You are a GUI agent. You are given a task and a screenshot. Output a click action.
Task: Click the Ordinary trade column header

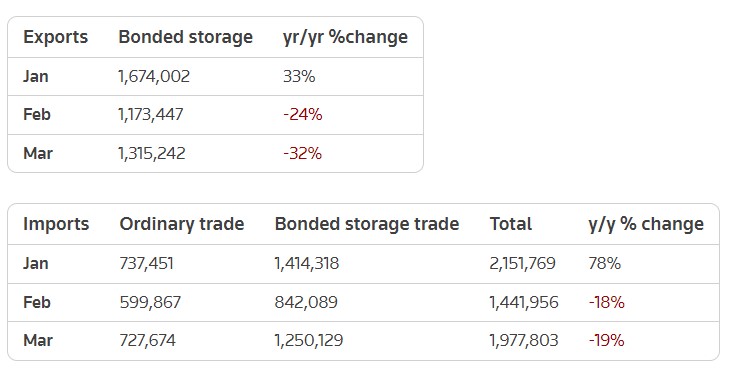click(182, 224)
